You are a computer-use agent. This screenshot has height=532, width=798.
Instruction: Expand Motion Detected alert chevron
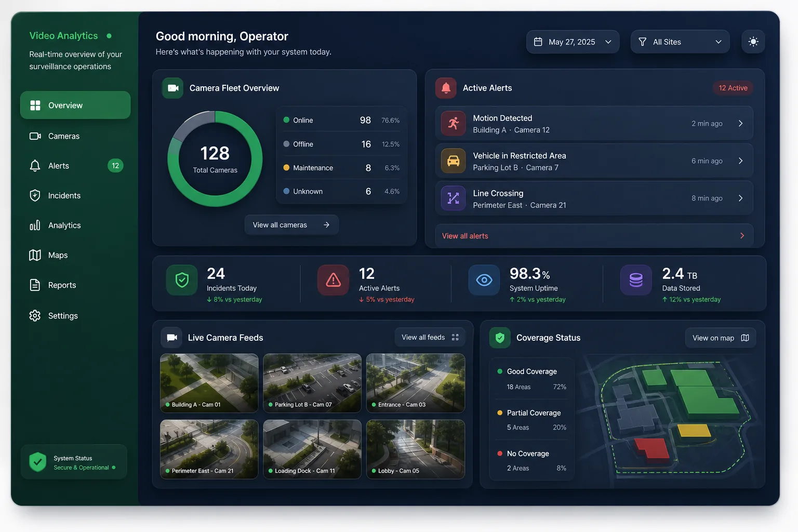[740, 124]
